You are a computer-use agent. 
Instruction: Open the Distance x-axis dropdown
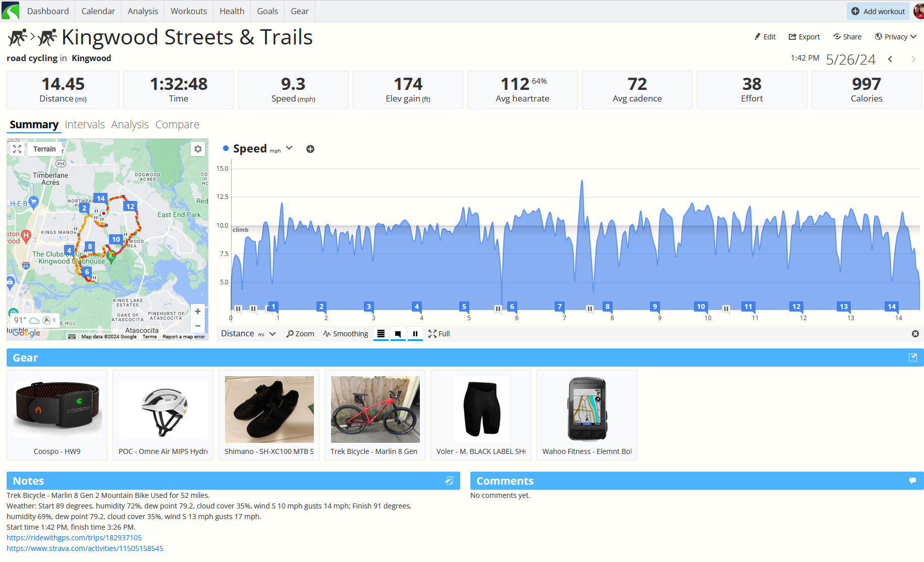point(248,334)
